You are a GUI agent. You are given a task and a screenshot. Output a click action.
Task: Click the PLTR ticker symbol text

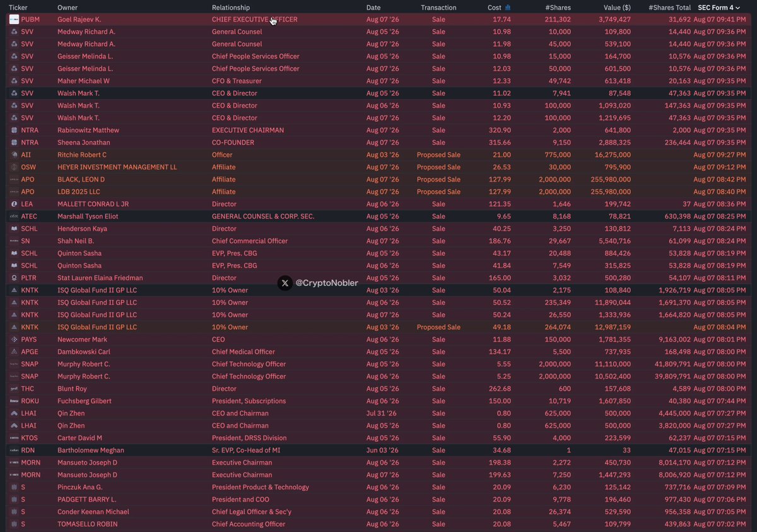(30, 278)
